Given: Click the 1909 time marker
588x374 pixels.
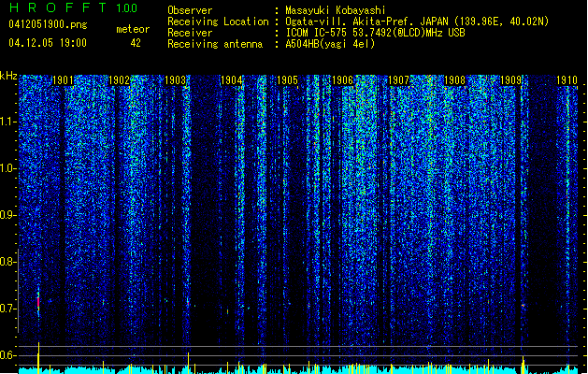Looking at the screenshot, I should pos(510,80).
